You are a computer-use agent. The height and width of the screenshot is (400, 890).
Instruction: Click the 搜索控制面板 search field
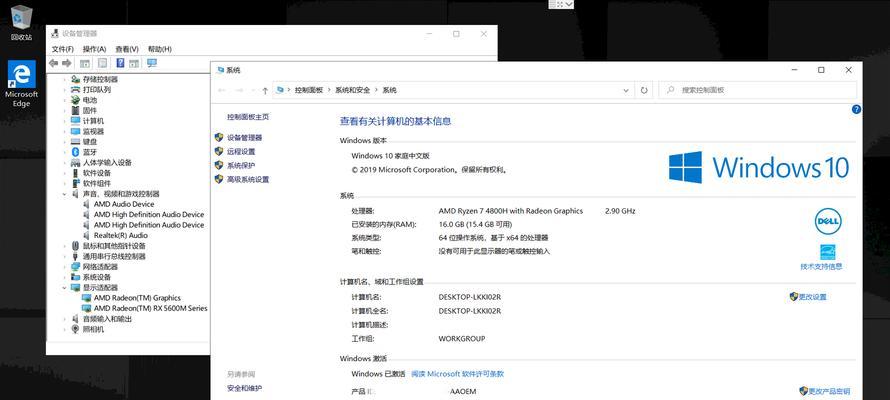(758, 90)
